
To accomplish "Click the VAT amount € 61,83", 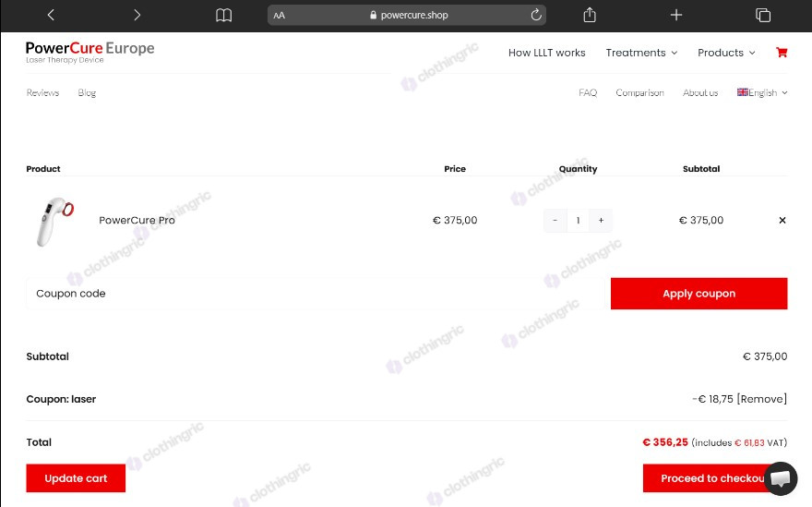I will pos(749,442).
